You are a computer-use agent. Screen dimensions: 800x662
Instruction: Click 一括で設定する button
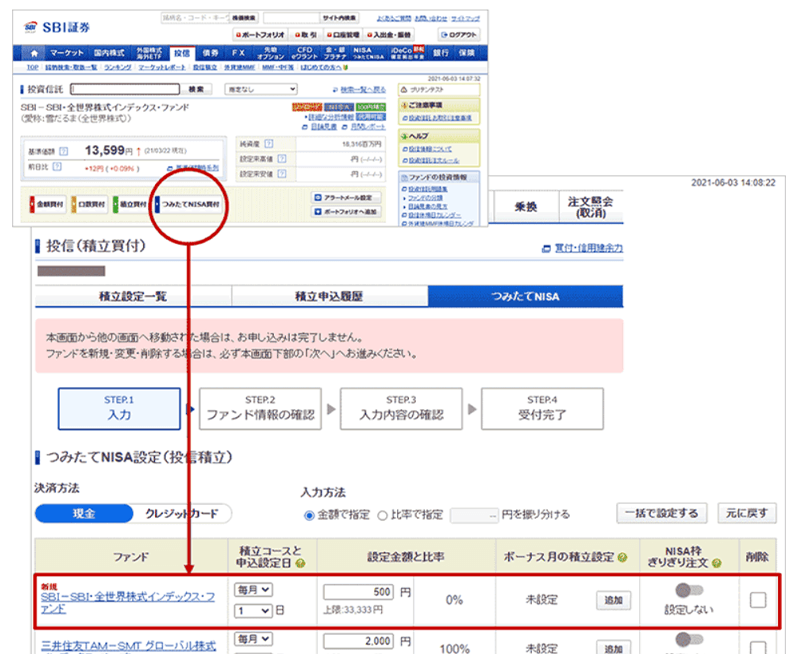point(662,513)
